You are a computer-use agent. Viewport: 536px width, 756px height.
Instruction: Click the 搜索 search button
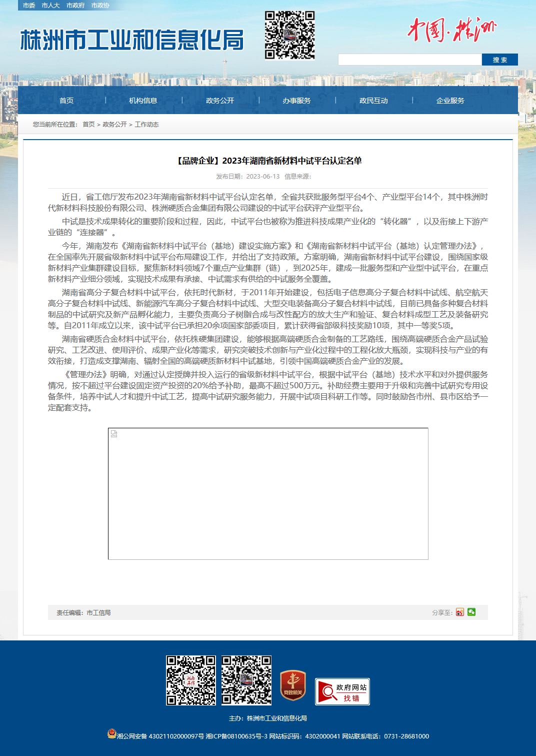500,60
